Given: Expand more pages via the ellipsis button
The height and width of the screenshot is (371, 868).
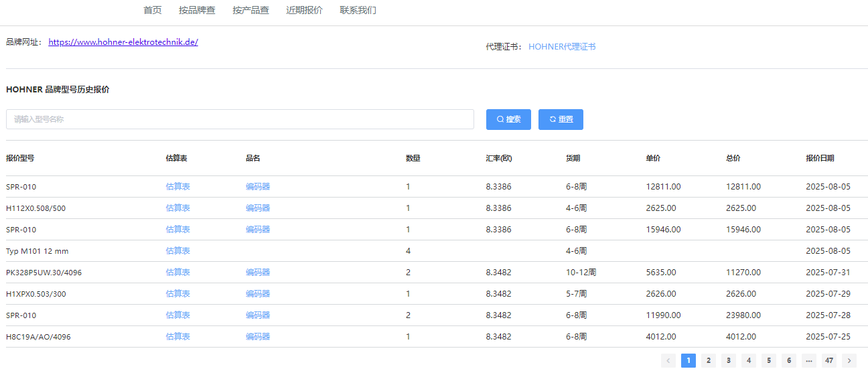Looking at the screenshot, I should pyautogui.click(x=809, y=360).
